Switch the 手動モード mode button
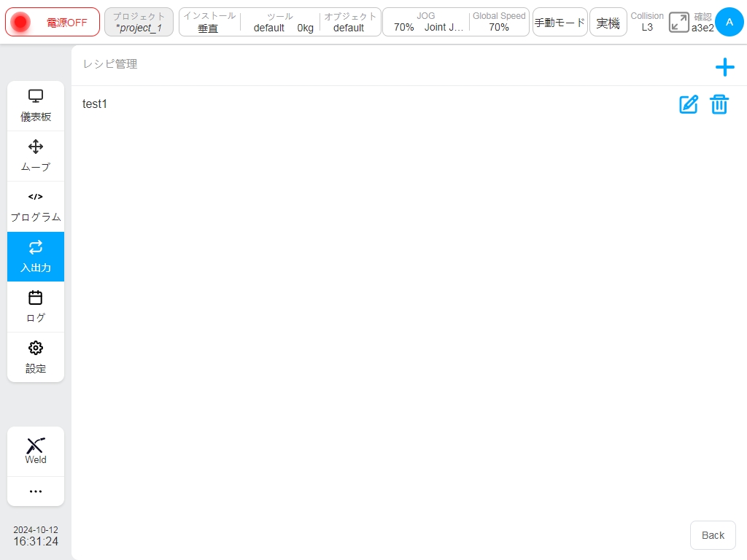Screen dimensions: 747x560 point(560,22)
